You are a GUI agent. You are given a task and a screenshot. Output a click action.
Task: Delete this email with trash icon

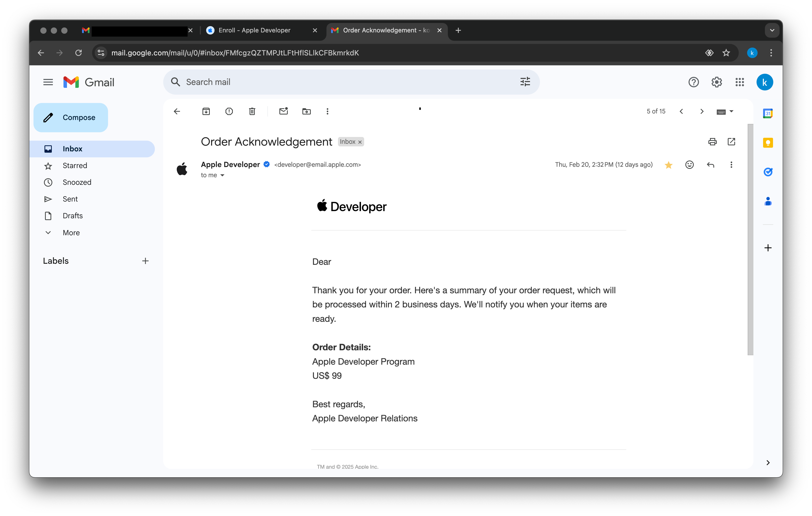pyautogui.click(x=252, y=111)
